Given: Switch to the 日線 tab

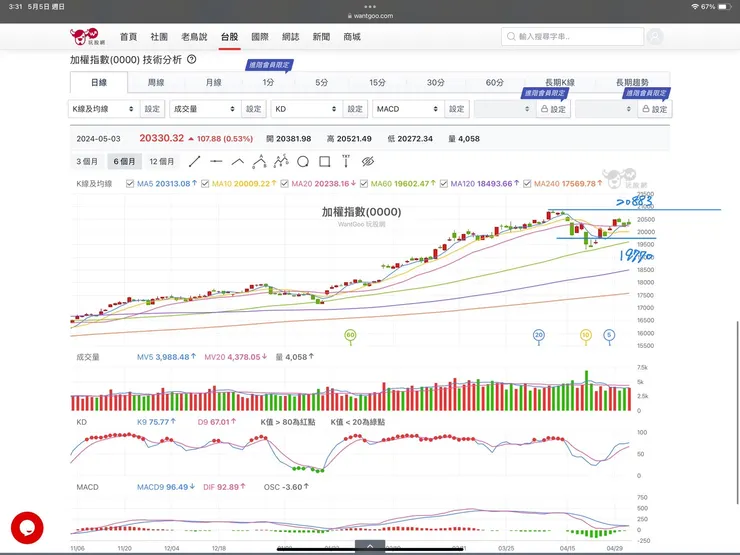Looking at the screenshot, I should click(x=99, y=83).
